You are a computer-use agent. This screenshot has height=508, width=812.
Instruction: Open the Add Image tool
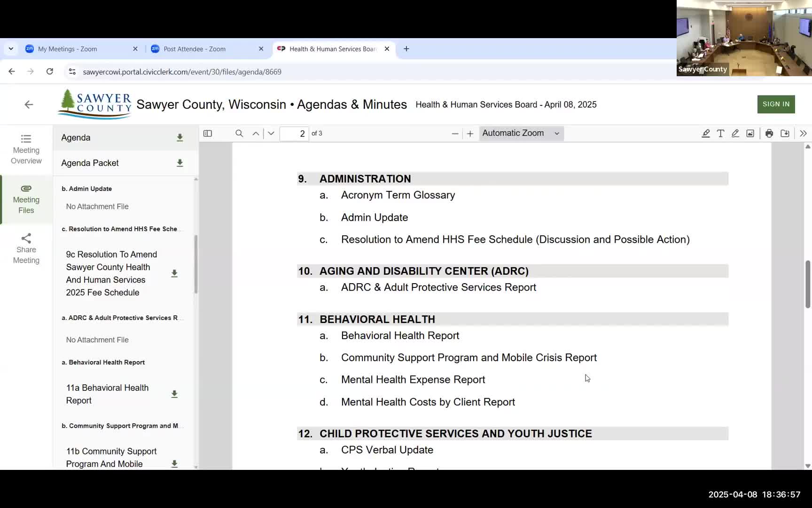750,134
